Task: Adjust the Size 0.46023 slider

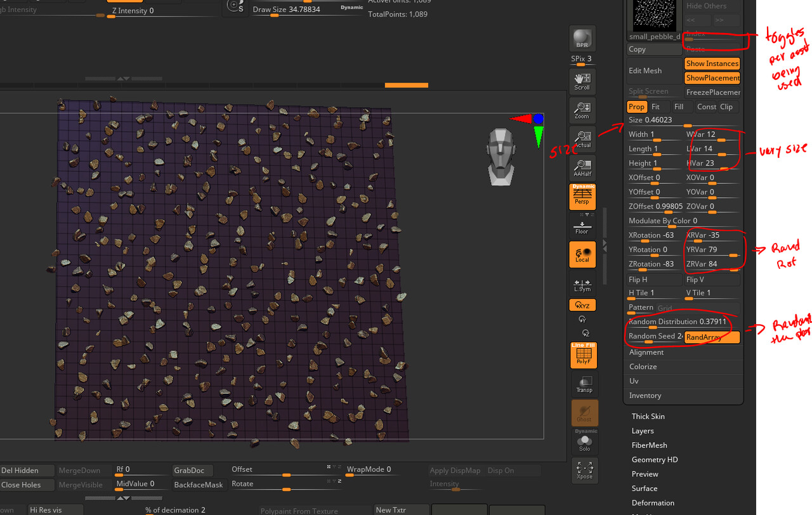Action: pos(684,121)
